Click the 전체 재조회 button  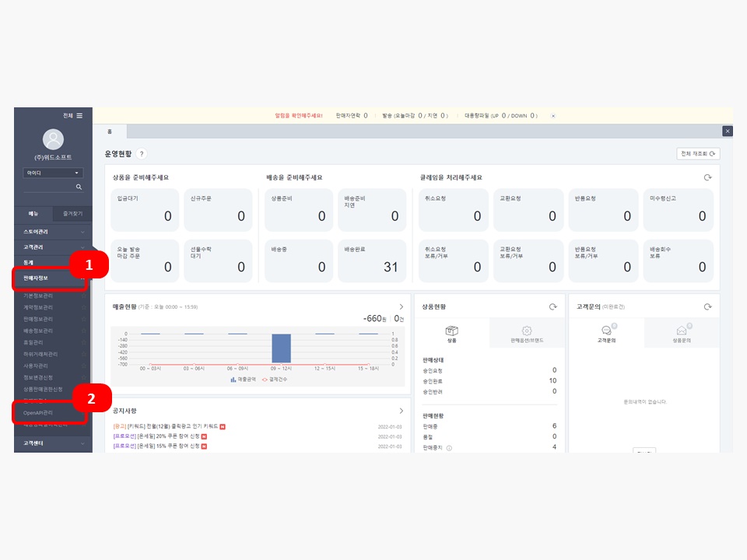(697, 154)
